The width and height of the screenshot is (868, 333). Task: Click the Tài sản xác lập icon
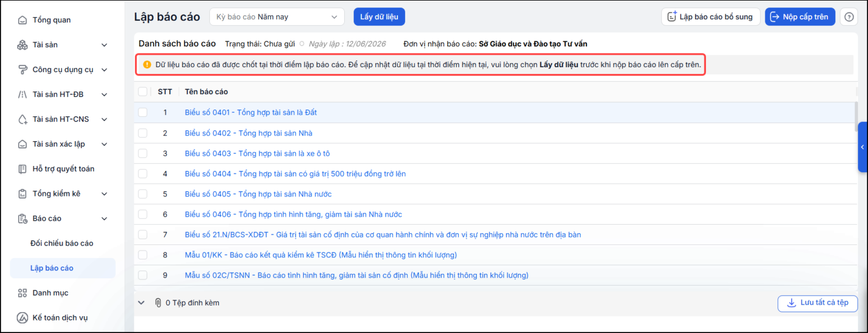click(x=22, y=144)
